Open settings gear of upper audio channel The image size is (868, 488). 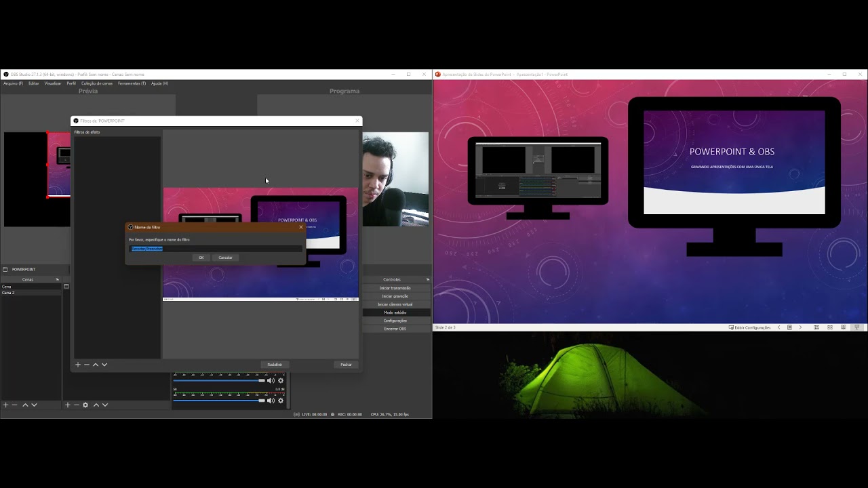[281, 380]
